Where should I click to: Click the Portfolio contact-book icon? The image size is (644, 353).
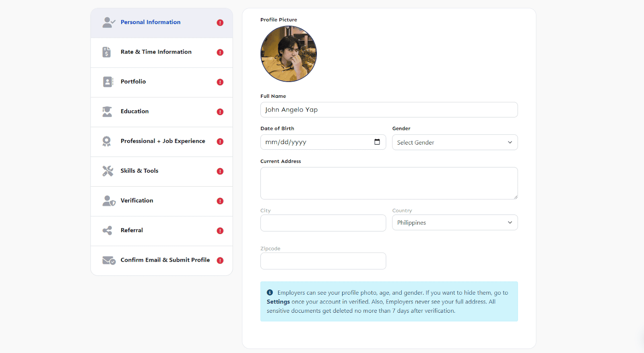(x=108, y=82)
